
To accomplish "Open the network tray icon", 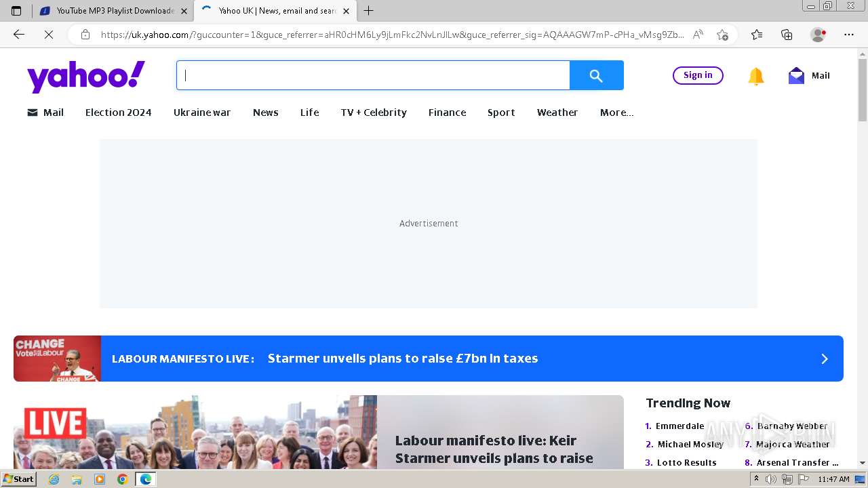I will (787, 479).
